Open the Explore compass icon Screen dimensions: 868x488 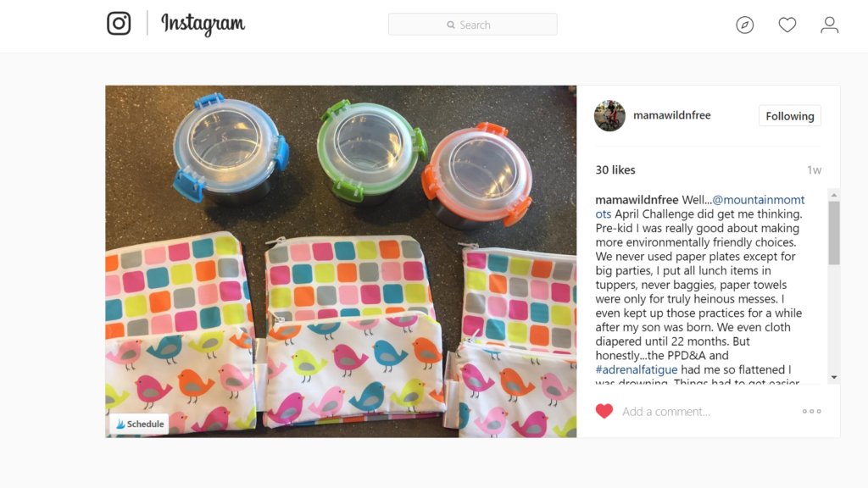pyautogui.click(x=744, y=25)
